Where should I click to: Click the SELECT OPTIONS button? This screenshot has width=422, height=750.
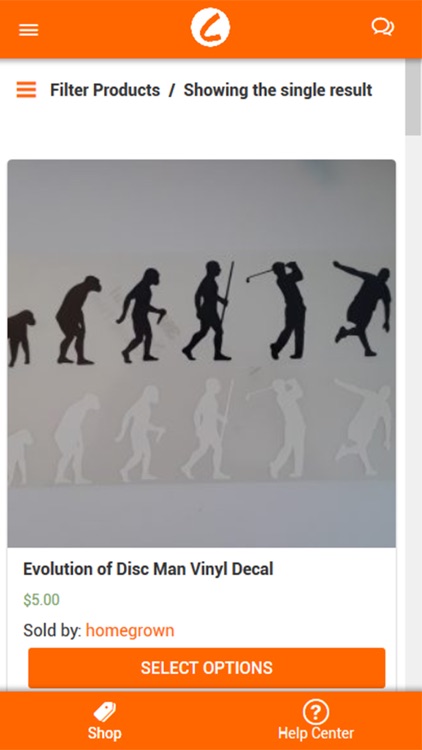pyautogui.click(x=207, y=668)
